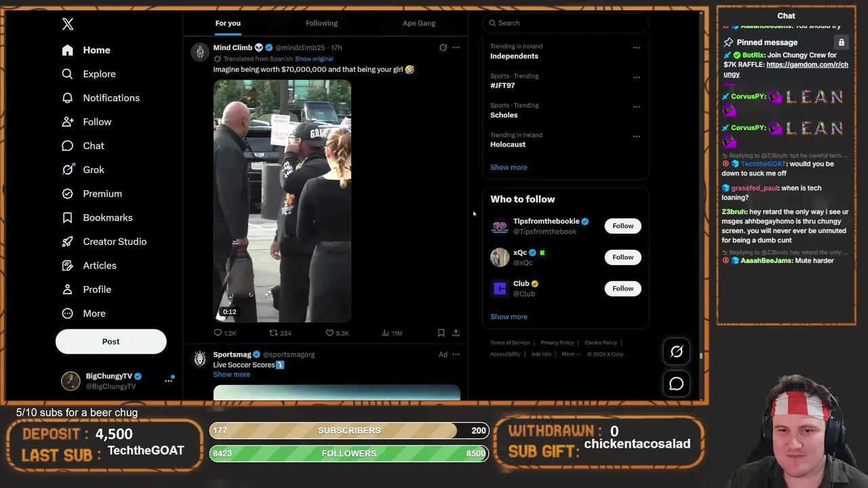Click Show more on Sportsmag post
The height and width of the screenshot is (488, 868).
point(232,375)
